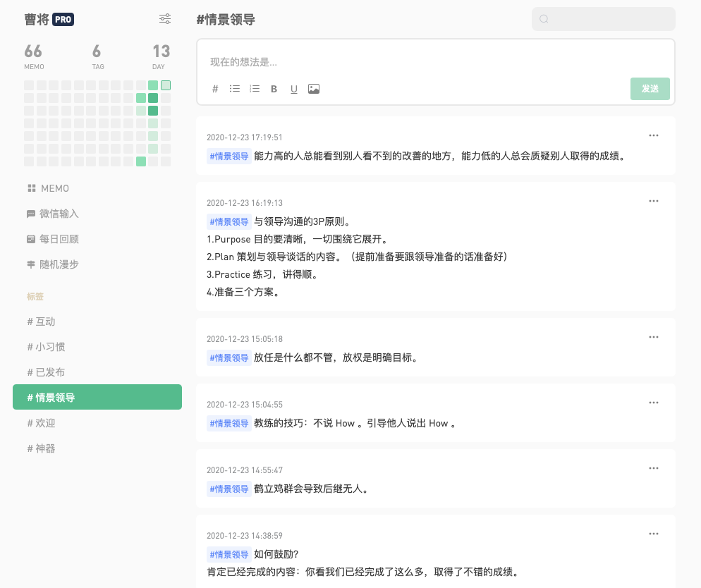
Task: Click the 2020-12-23 17:19:51 timestamp
Action: pyautogui.click(x=245, y=137)
